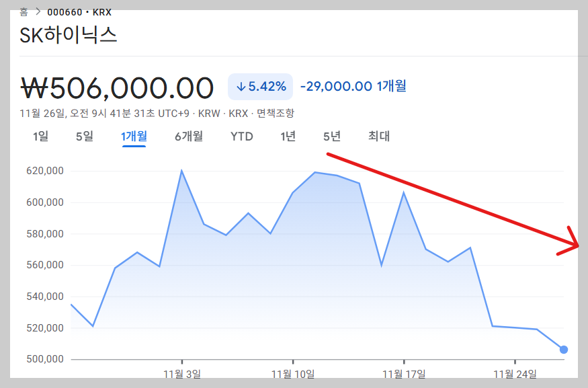588x388 pixels.
Task: Select the 1일 time range tab
Action: pos(40,136)
